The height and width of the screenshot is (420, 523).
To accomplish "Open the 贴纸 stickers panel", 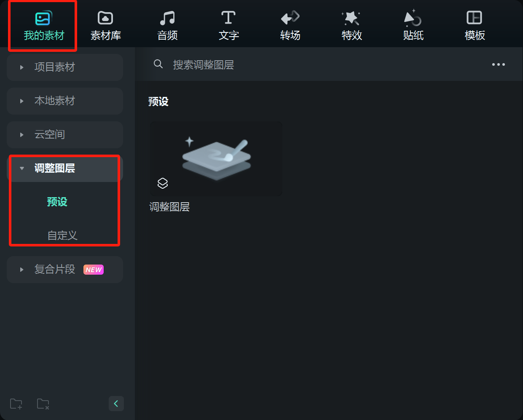I will pos(413,24).
